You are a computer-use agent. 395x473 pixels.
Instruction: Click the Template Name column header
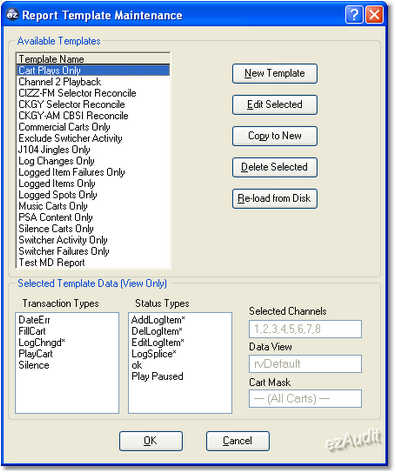[93, 59]
